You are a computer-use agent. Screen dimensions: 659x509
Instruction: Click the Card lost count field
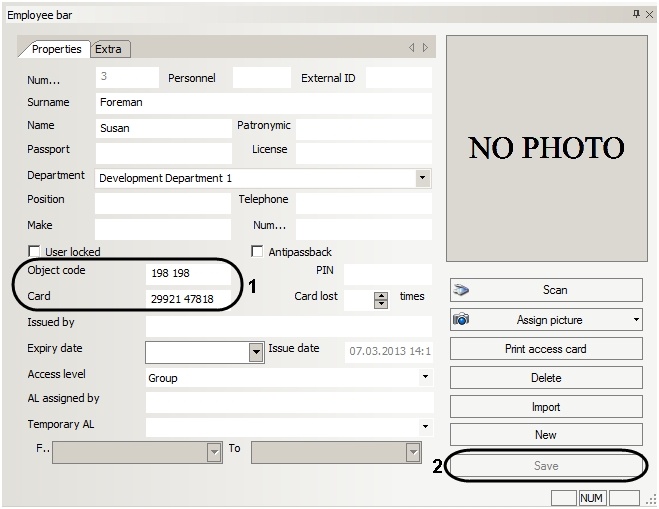[x=359, y=300]
